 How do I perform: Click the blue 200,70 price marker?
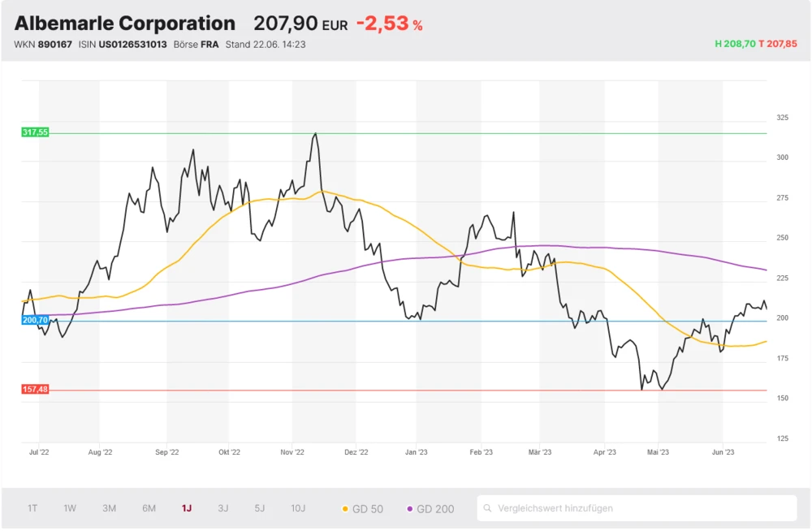coord(35,321)
